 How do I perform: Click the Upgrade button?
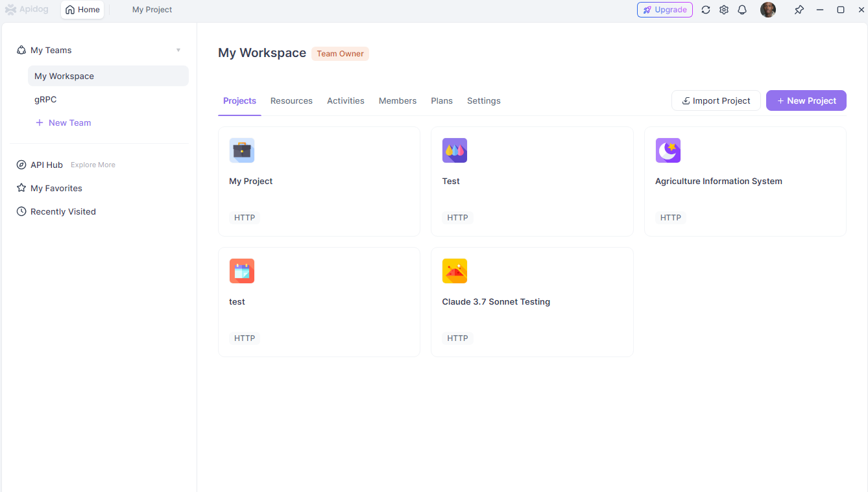pos(665,10)
